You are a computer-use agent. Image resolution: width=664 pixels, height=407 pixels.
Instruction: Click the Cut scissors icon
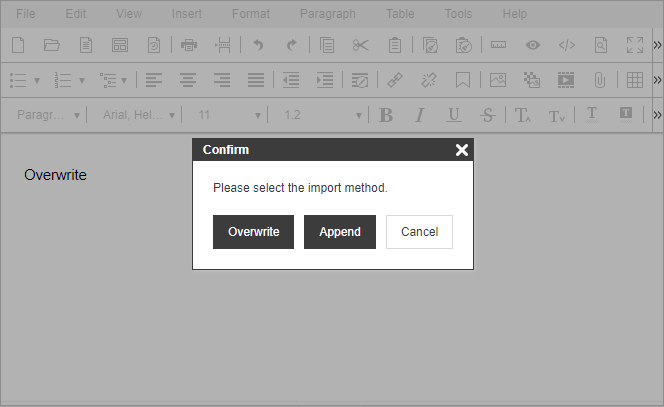(360, 45)
